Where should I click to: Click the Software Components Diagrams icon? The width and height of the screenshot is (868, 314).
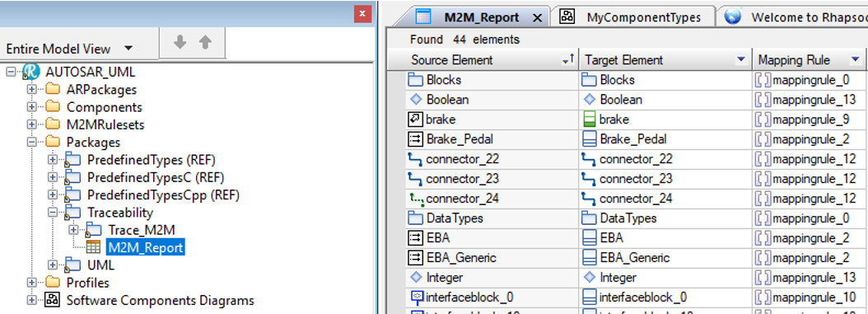[53, 300]
